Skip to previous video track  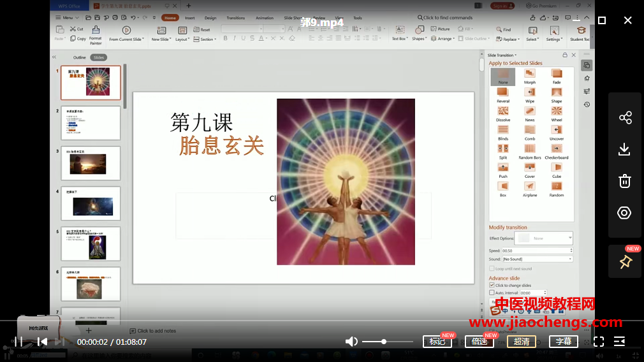(42, 342)
